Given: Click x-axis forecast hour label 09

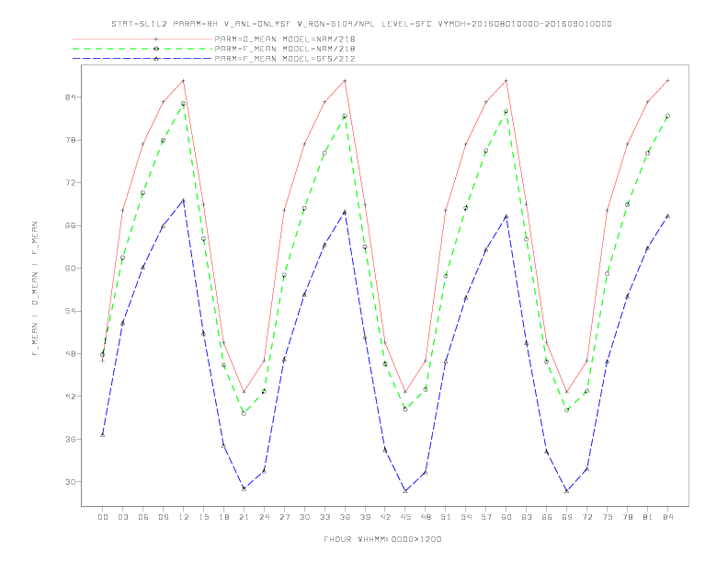Looking at the screenshot, I should [163, 517].
